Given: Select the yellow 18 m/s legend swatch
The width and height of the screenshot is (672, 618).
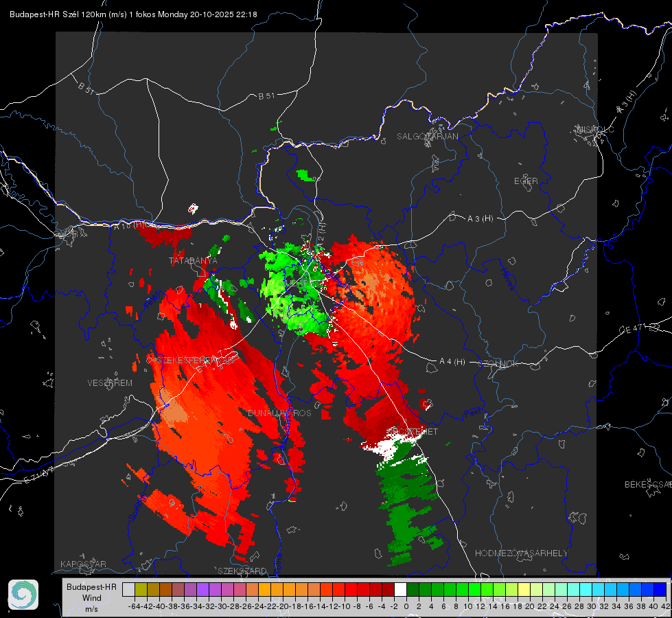Looking at the screenshot, I should point(524,589).
